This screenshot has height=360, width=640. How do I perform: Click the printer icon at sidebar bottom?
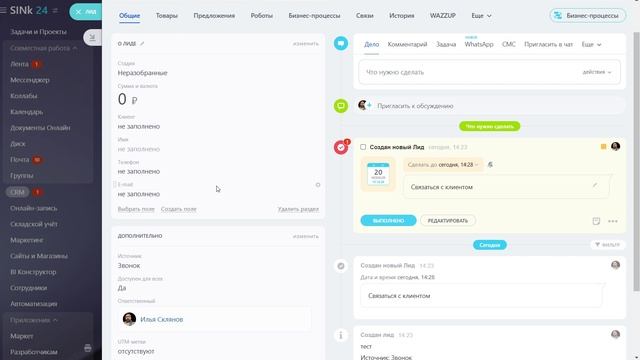coord(88,348)
